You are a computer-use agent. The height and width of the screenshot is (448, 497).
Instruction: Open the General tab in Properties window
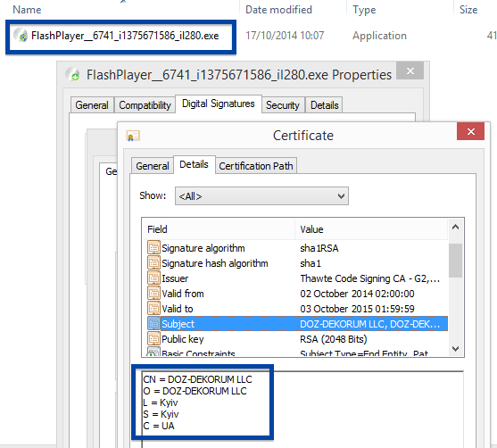pos(92,105)
